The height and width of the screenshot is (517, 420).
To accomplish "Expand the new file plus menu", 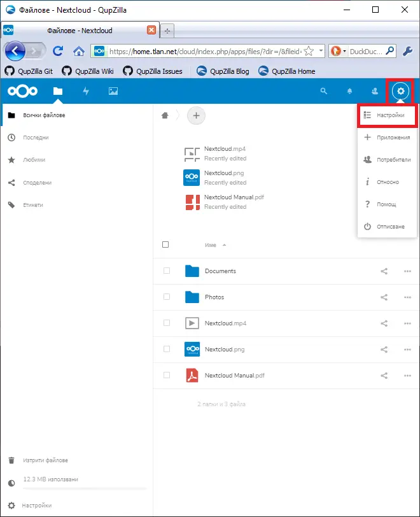I will point(196,115).
